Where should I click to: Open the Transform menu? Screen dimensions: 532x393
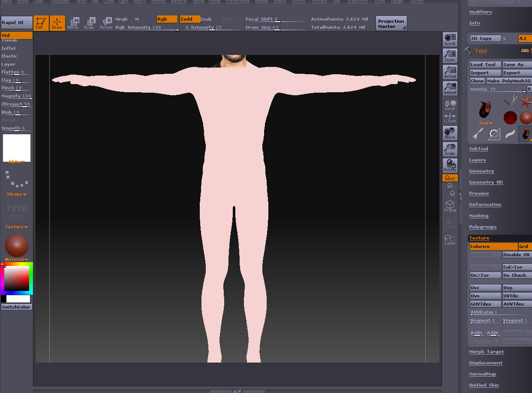click(x=358, y=1)
